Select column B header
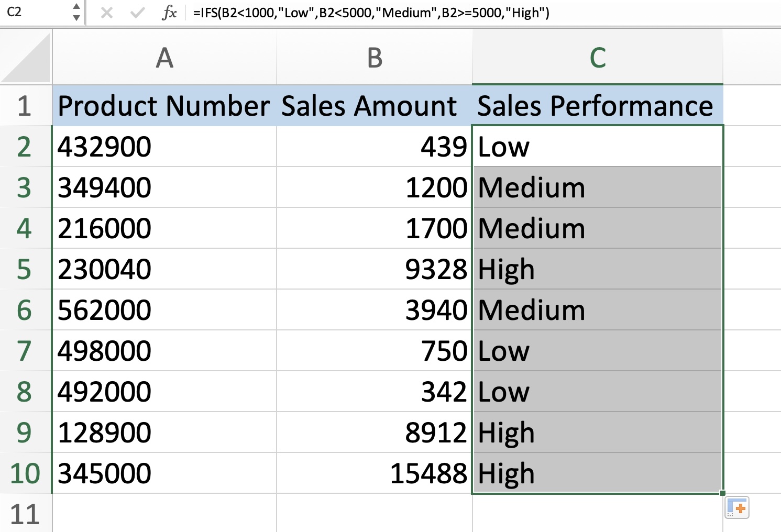The image size is (781, 532). 375,58
